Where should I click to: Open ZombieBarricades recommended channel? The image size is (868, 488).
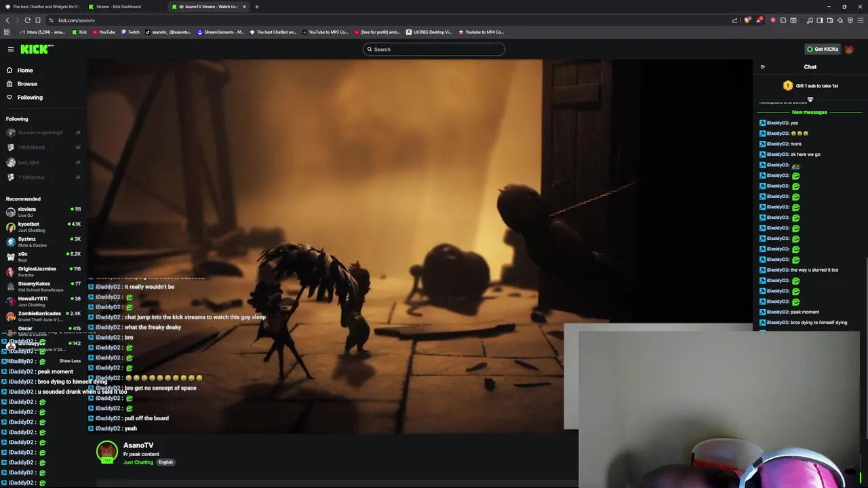pos(42,316)
